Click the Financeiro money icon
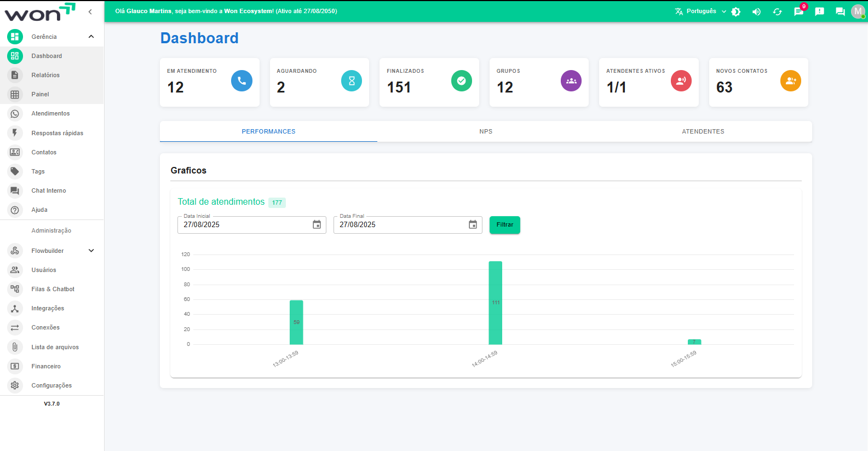The height and width of the screenshot is (451, 868). (15, 366)
